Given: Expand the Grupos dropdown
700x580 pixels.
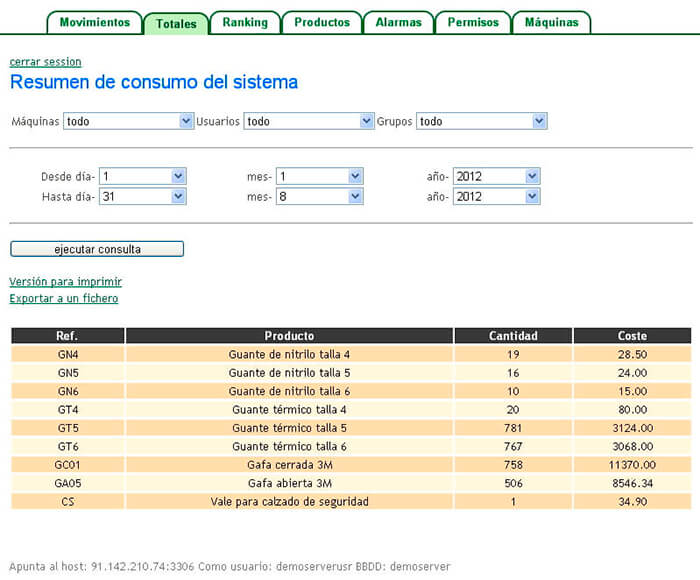Looking at the screenshot, I should tap(482, 121).
